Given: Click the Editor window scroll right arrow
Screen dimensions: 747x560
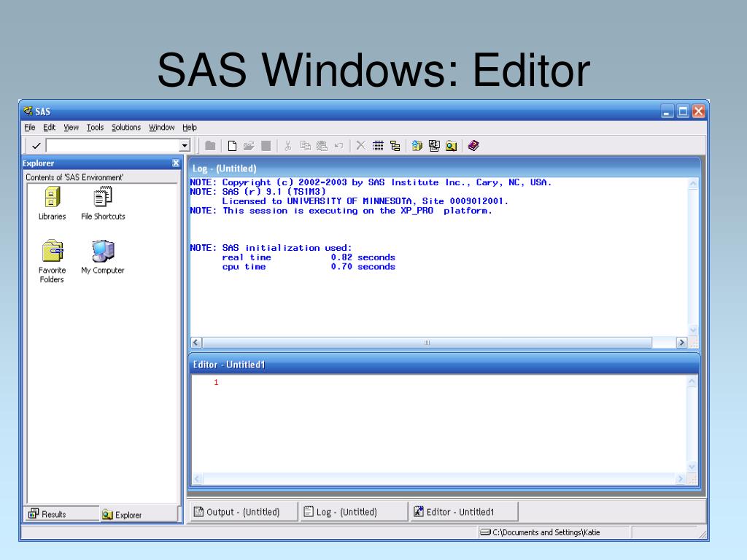Looking at the screenshot, I should [x=681, y=479].
